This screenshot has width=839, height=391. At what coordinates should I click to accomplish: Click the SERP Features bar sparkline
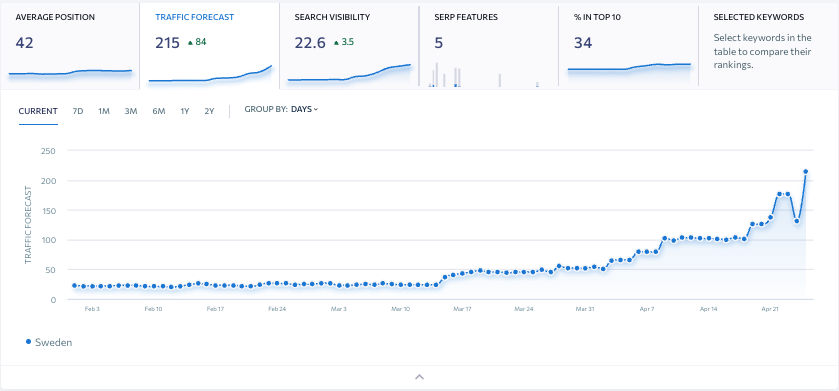pos(484,74)
